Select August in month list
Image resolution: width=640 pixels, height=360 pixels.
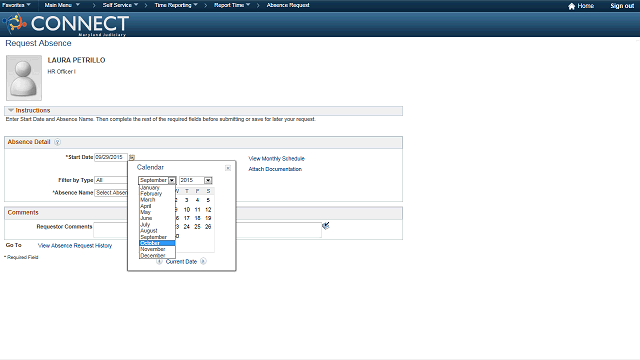pyautogui.click(x=157, y=231)
